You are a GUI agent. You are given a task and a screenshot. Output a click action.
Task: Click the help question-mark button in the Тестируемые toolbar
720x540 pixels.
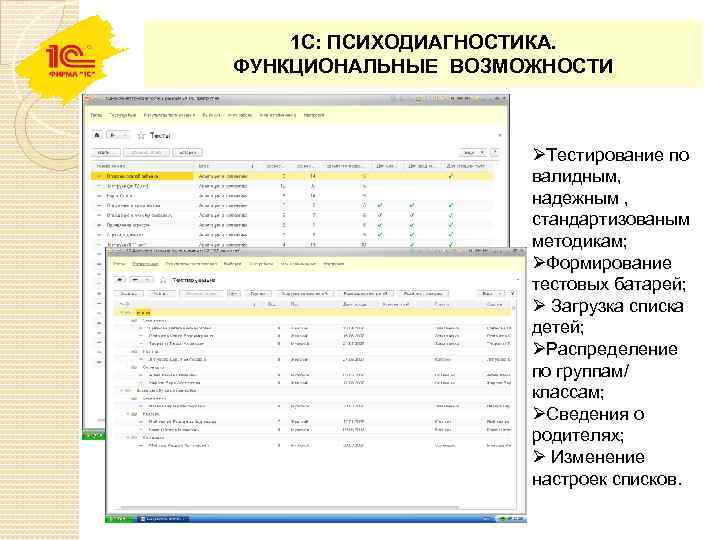click(x=512, y=293)
